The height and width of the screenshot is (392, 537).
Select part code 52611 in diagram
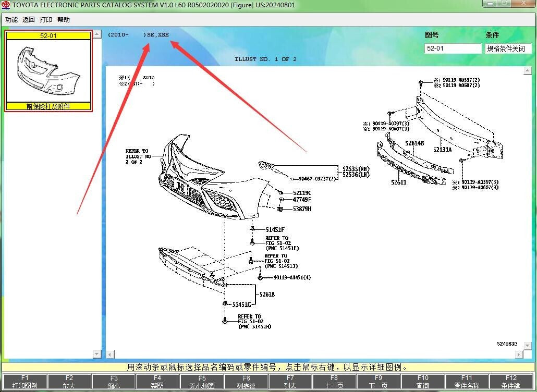(399, 182)
